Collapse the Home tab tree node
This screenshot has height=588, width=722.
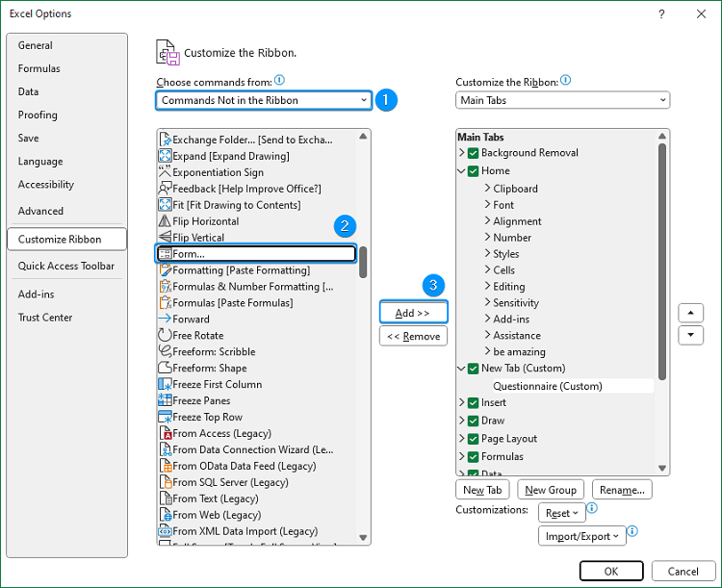[x=461, y=171]
